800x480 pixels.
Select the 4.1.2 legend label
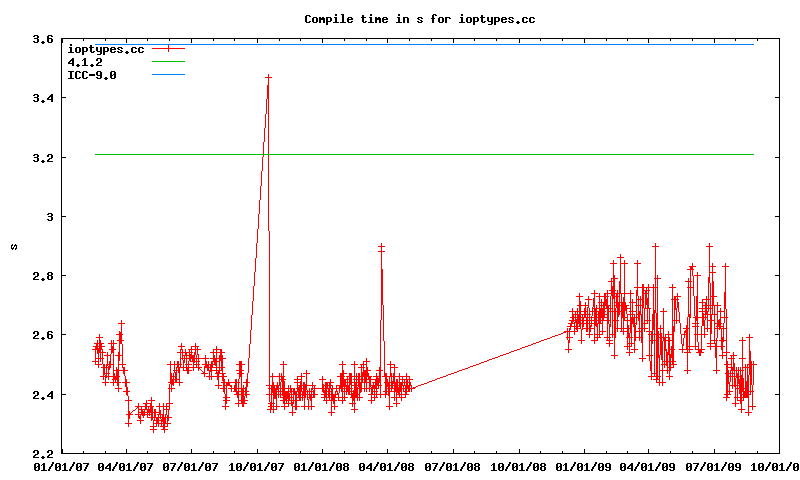[x=85, y=62]
